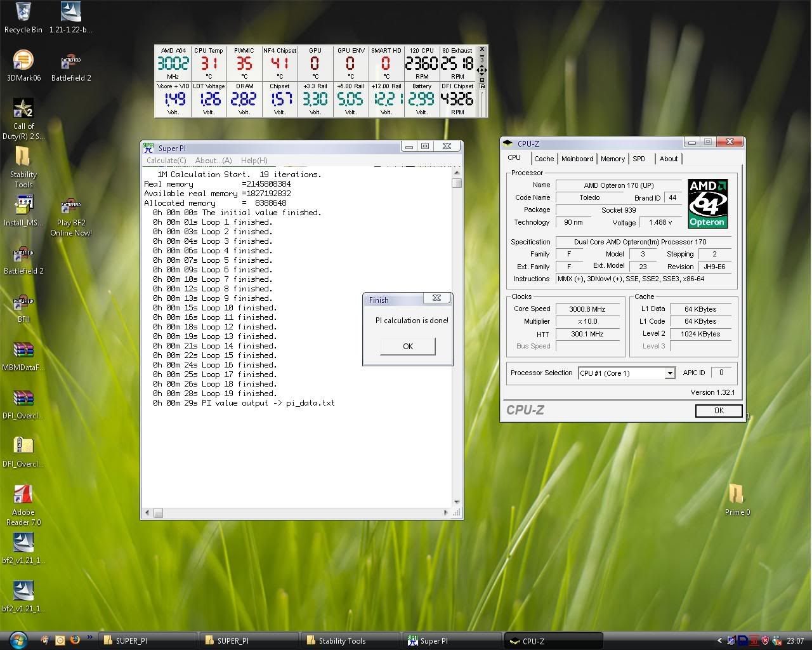Select the Install_MS... desktop icon
The height and width of the screenshot is (650, 812).
click(x=23, y=211)
